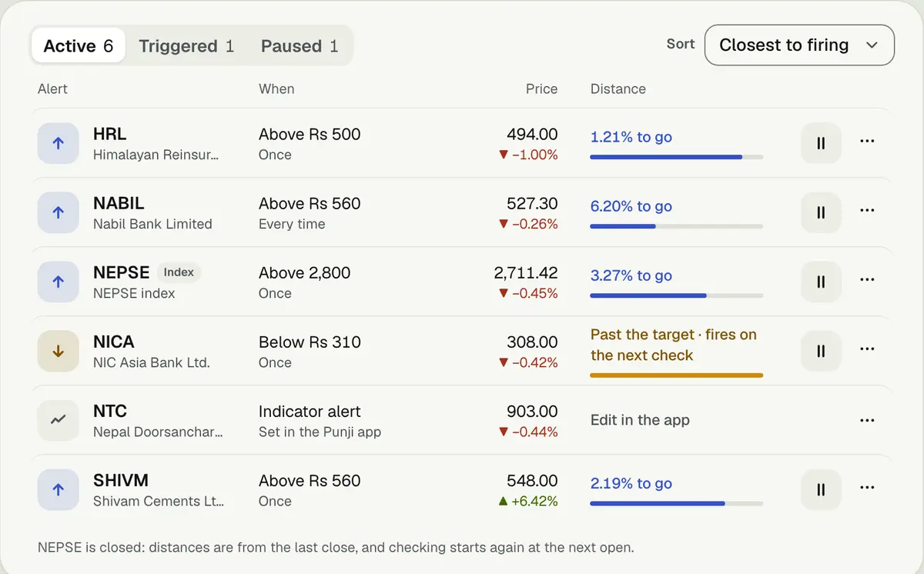Open more options for NEPSE alert
This screenshot has height=574, width=924.
867,280
